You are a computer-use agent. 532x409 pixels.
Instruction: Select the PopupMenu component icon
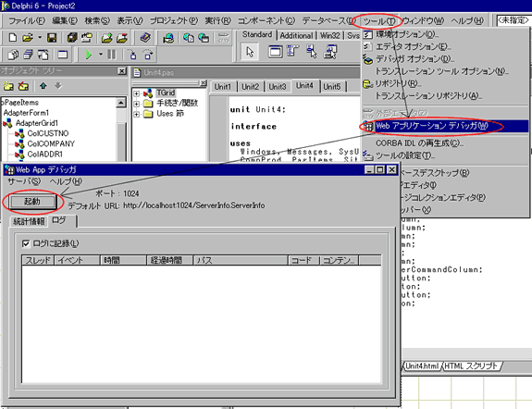[312, 52]
